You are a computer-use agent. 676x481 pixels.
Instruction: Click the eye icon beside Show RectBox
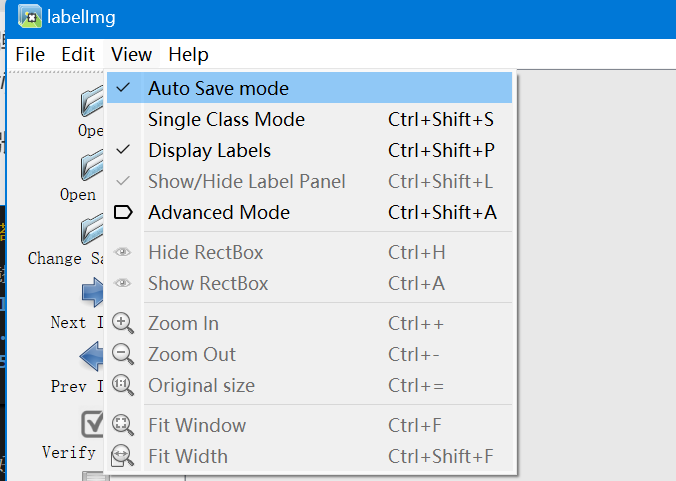123,283
